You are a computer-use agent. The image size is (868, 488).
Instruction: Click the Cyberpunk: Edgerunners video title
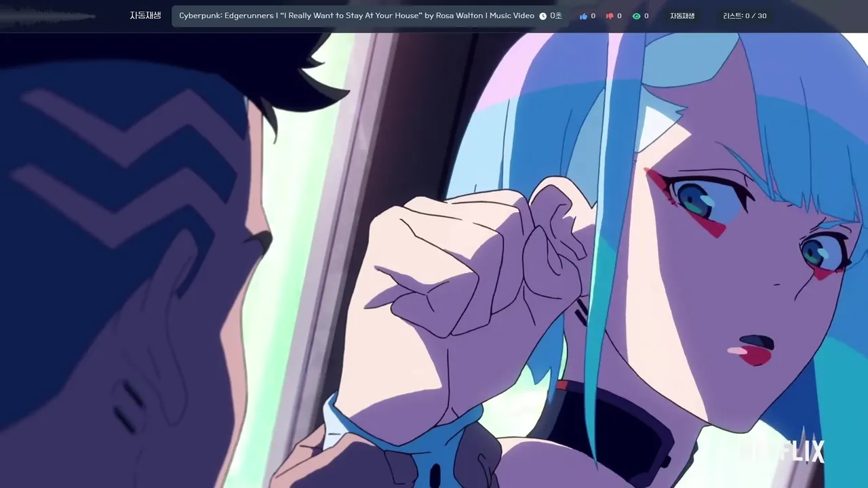click(357, 16)
